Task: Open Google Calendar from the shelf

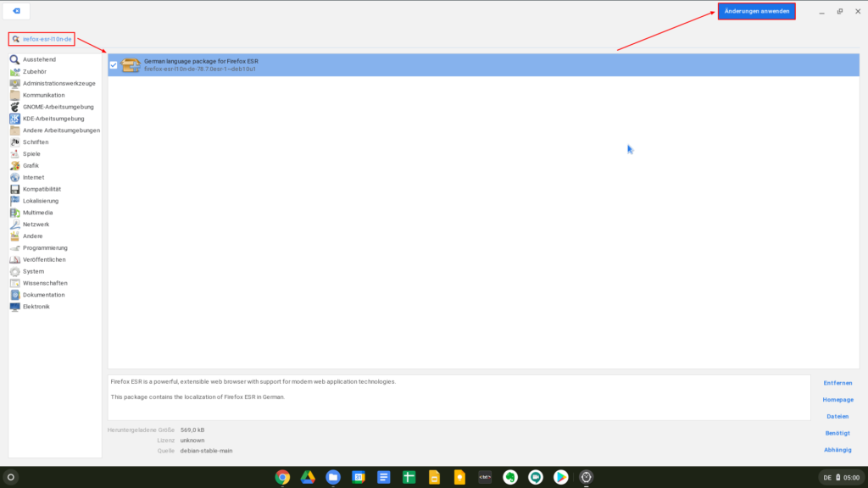Action: coord(359,477)
